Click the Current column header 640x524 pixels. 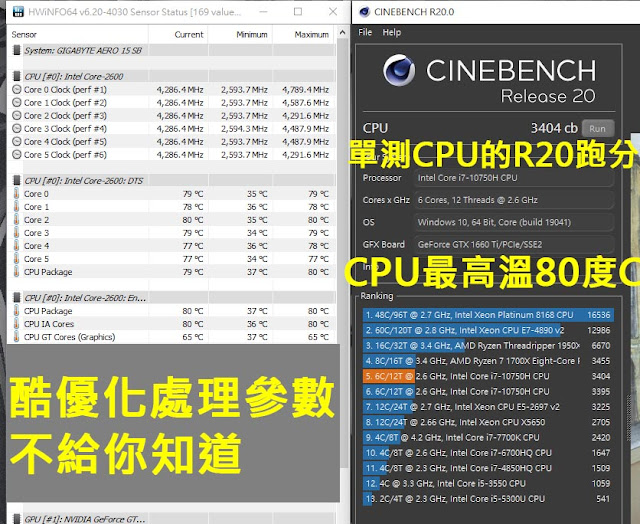click(x=189, y=35)
